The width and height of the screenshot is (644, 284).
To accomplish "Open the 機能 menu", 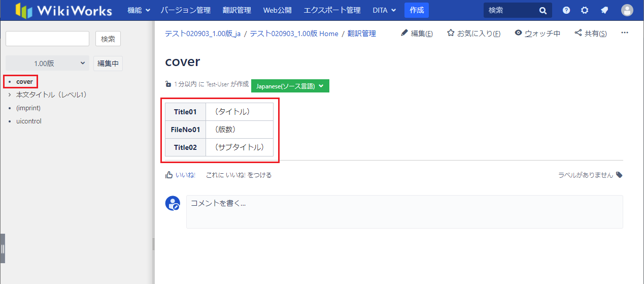I will (x=139, y=10).
